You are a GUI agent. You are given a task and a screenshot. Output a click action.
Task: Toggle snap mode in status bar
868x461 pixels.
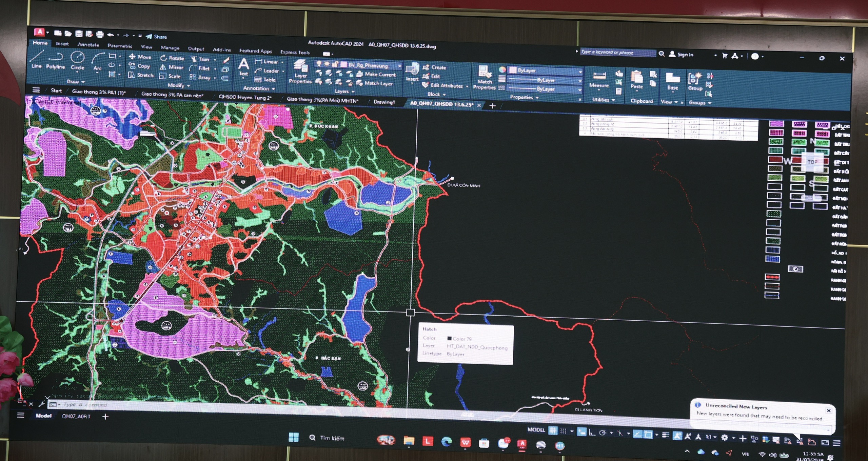564,431
